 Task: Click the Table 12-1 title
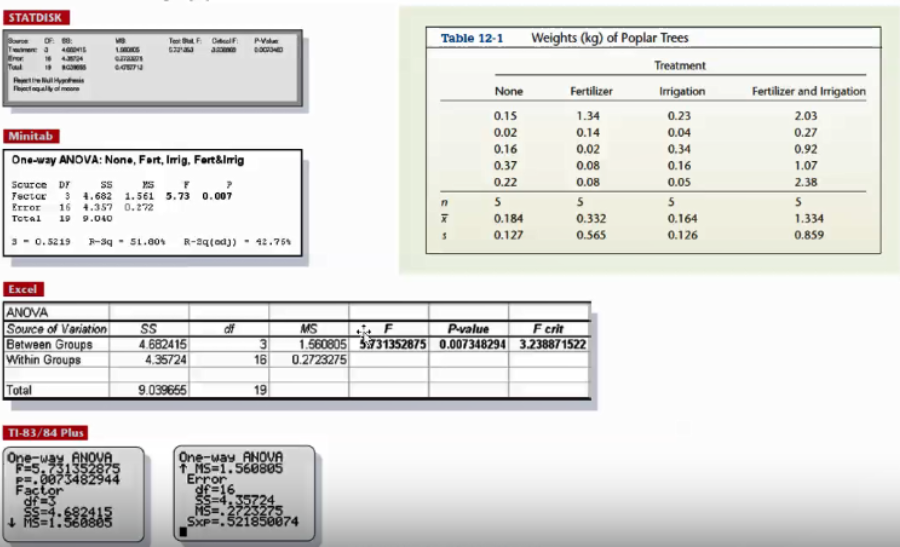tap(472, 38)
